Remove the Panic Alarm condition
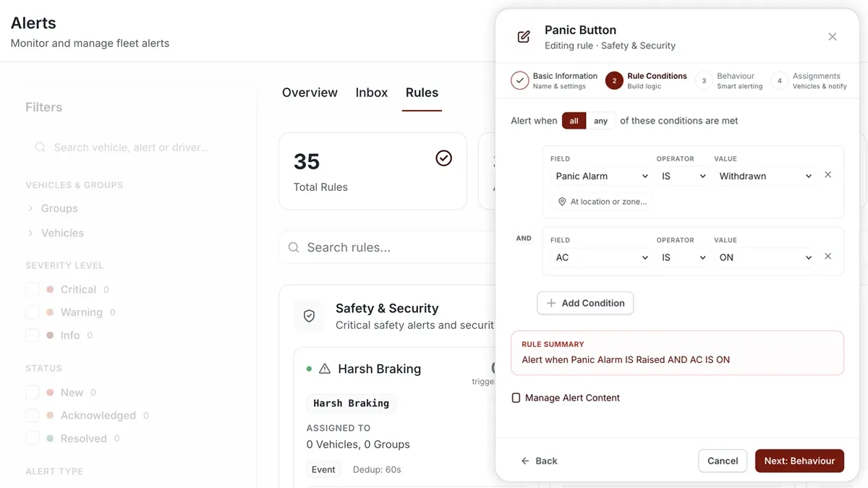The height and width of the screenshot is (488, 868). click(828, 175)
